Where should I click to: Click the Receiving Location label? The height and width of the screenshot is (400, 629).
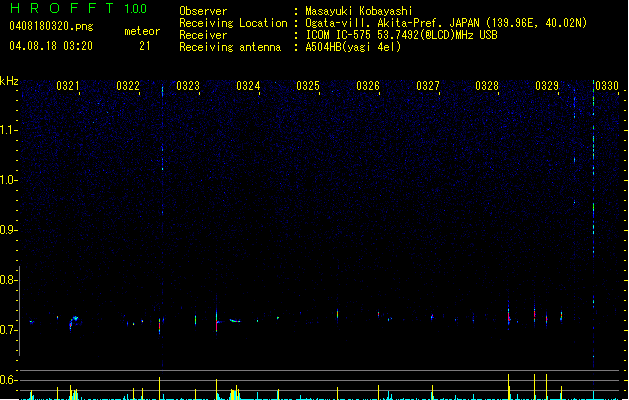point(233,23)
